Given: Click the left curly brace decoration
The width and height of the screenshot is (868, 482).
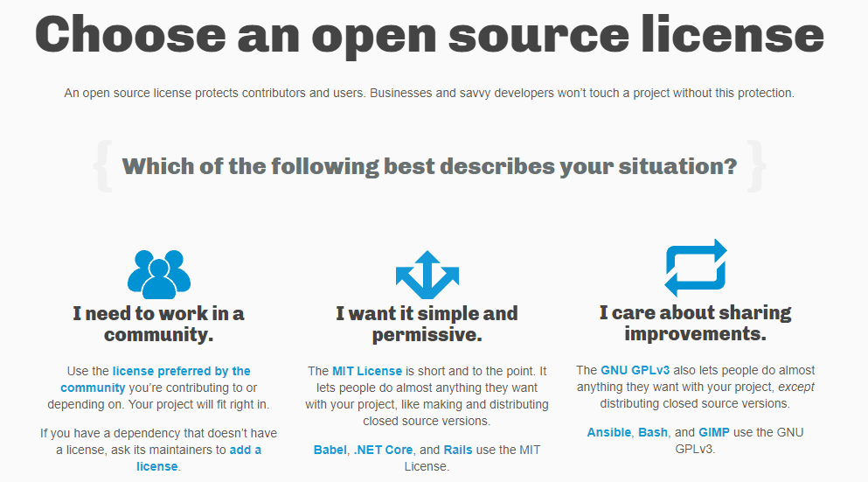Looking at the screenshot, I should tap(102, 166).
